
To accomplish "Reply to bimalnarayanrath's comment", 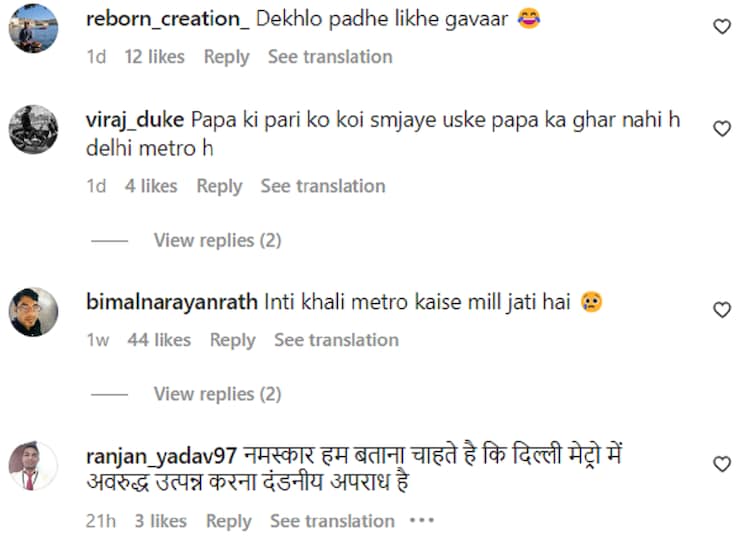I will 232,340.
